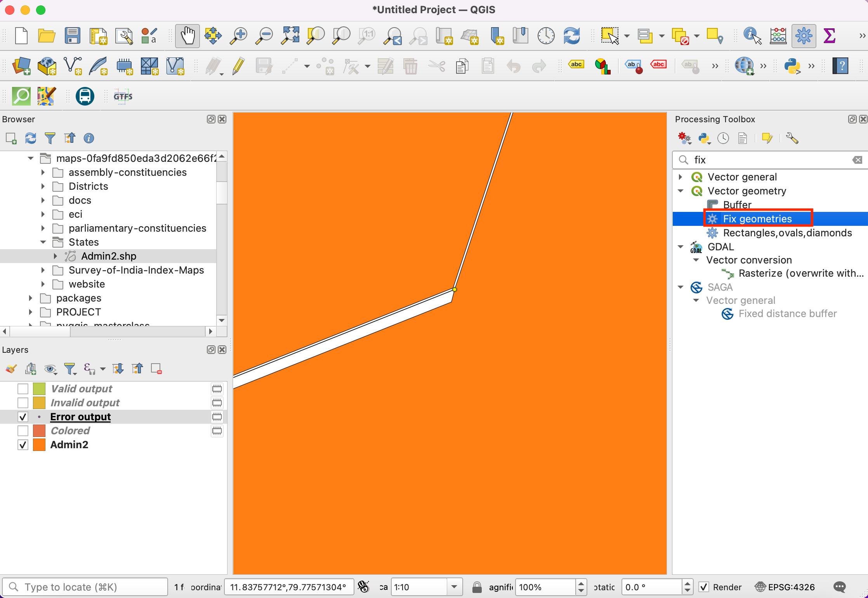Uncheck the Error output layer
The width and height of the screenshot is (868, 598).
[x=23, y=417]
